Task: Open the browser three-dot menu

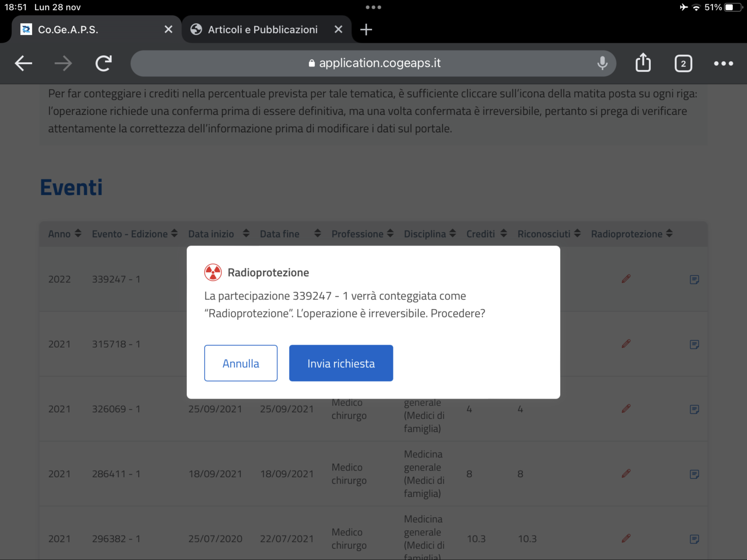Action: [723, 63]
